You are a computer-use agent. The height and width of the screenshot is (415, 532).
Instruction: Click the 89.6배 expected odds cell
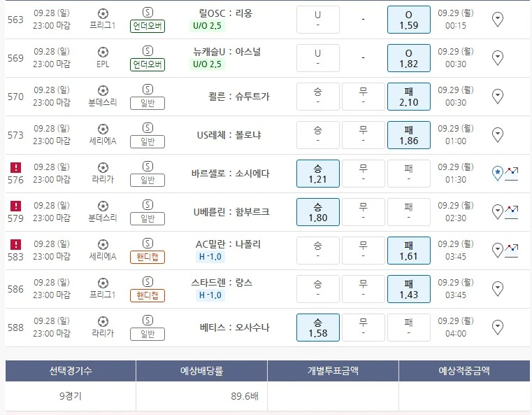tap(201, 396)
